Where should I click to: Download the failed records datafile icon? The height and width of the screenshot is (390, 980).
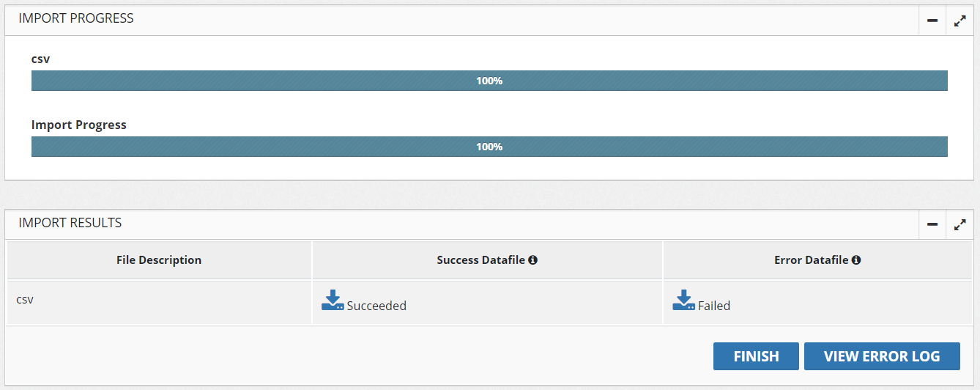[683, 301]
